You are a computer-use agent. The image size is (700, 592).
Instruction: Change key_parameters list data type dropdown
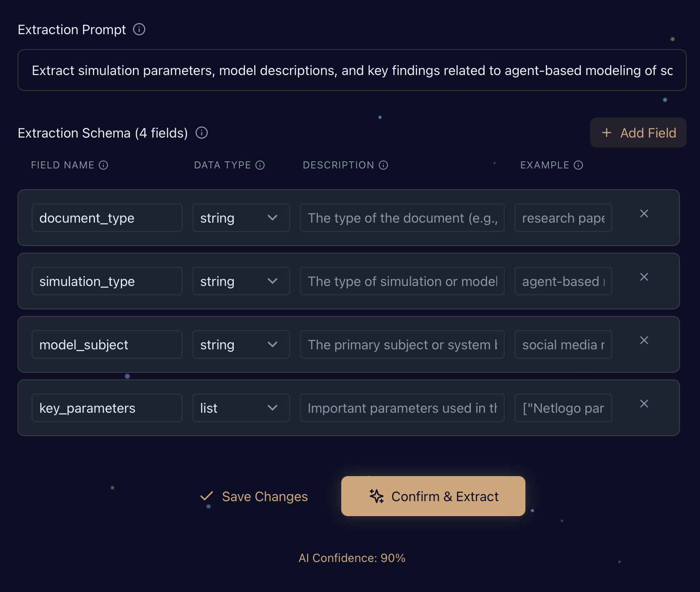(241, 408)
